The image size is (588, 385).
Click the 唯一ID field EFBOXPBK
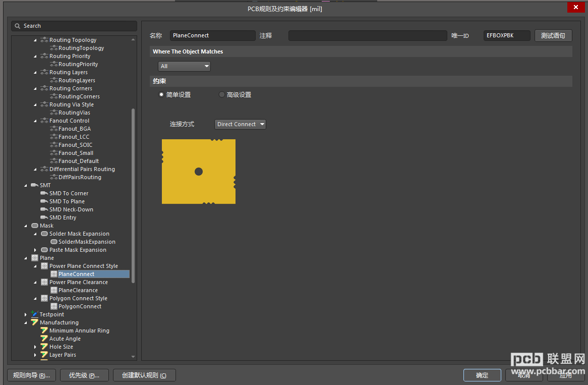(x=507, y=36)
